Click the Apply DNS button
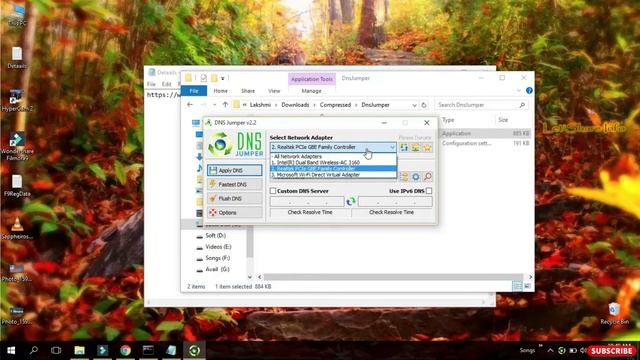Image resolution: width=640 pixels, height=360 pixels. point(235,170)
